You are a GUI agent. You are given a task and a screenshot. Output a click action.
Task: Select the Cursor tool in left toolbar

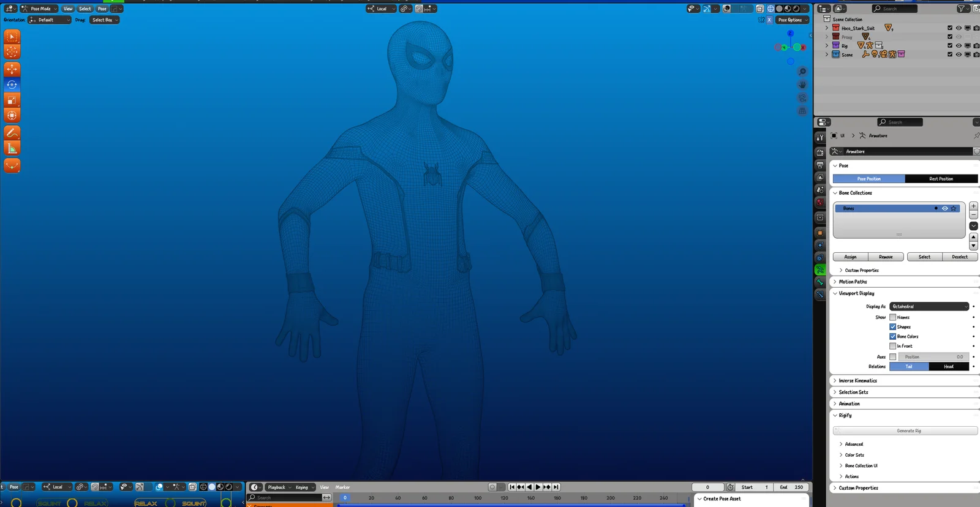[12, 51]
